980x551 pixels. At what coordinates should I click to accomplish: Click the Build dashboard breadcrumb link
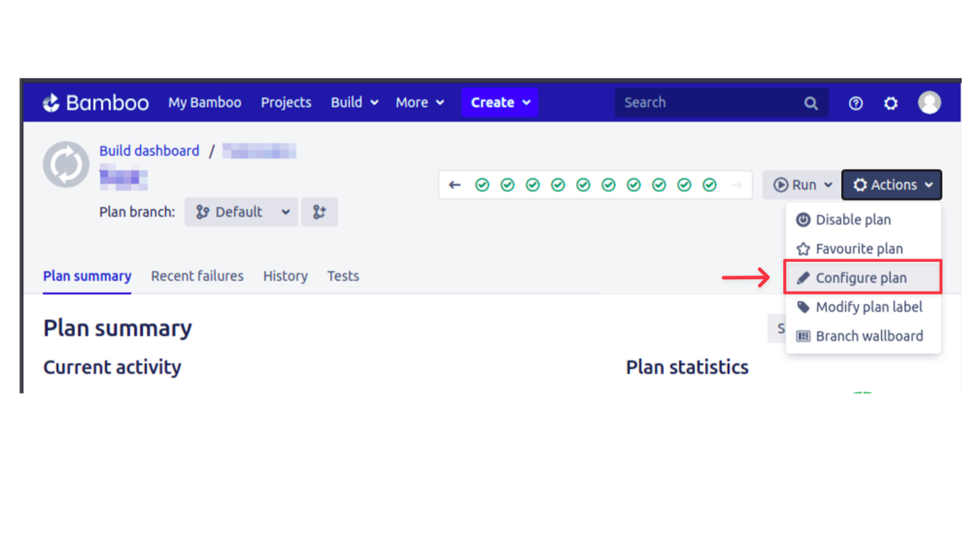tap(149, 151)
